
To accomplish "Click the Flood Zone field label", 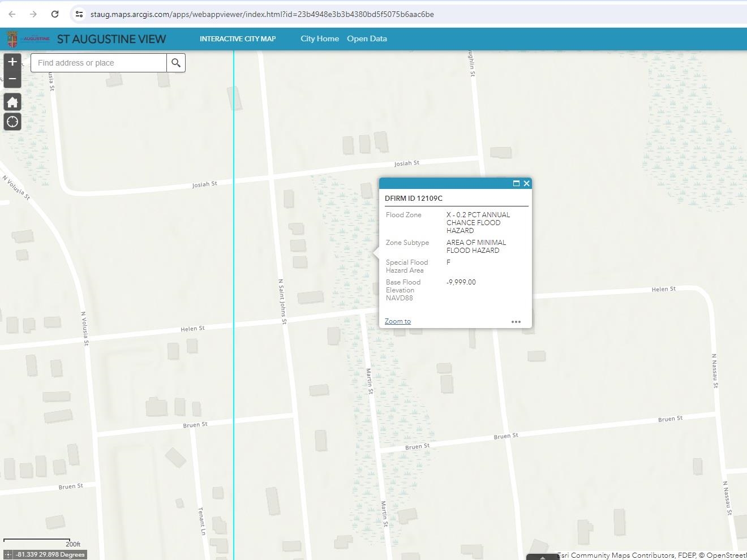I will click(403, 215).
